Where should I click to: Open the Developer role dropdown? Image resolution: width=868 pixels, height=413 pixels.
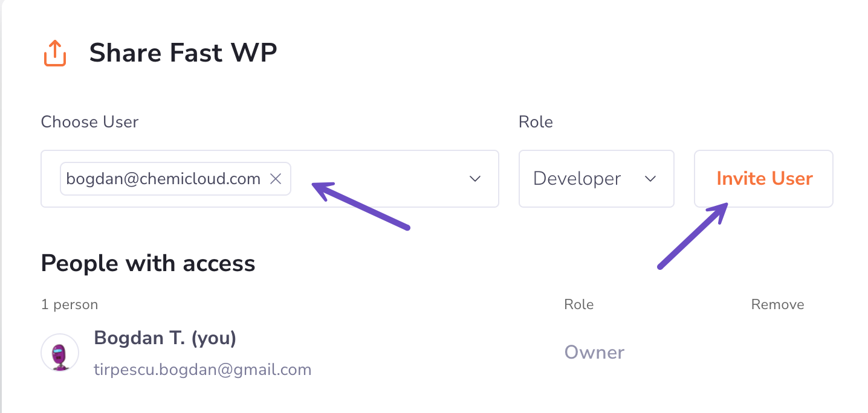(596, 179)
